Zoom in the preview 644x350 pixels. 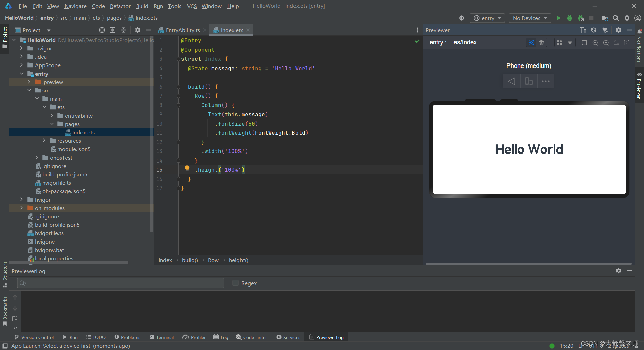tap(606, 43)
